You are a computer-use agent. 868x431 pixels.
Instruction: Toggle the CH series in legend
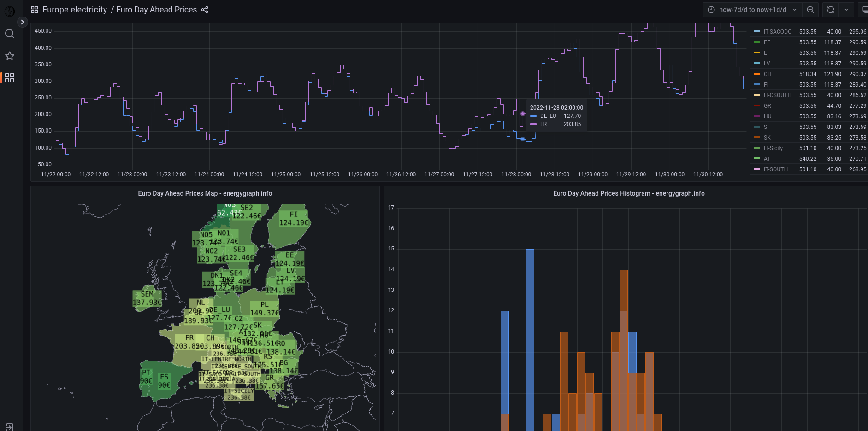767,74
